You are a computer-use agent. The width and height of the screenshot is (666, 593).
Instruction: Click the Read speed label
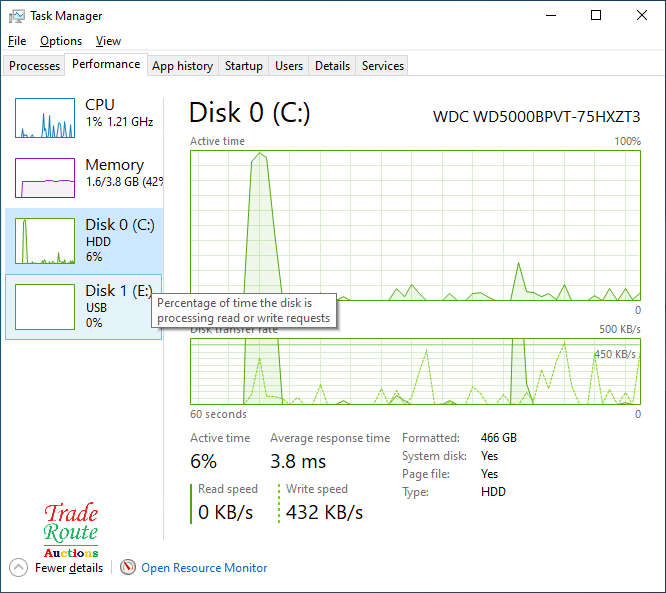point(228,489)
